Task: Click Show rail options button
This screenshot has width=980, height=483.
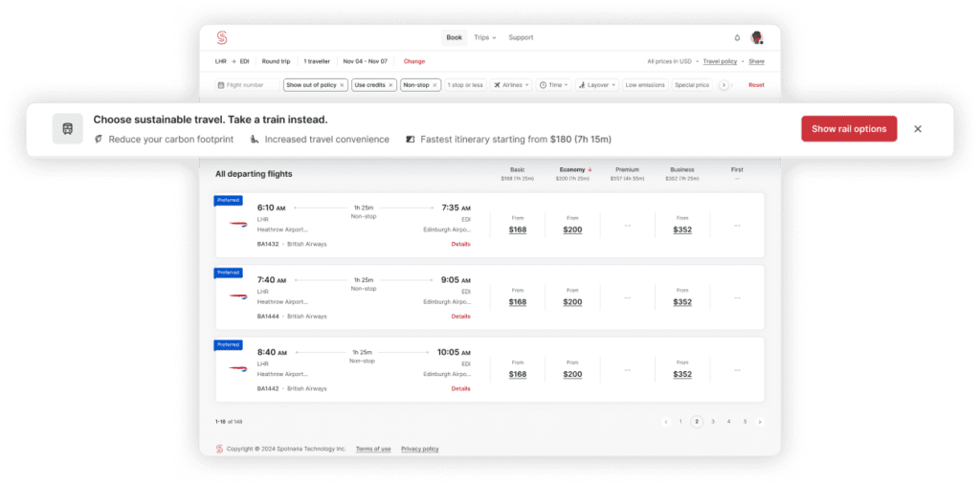Action: (848, 129)
